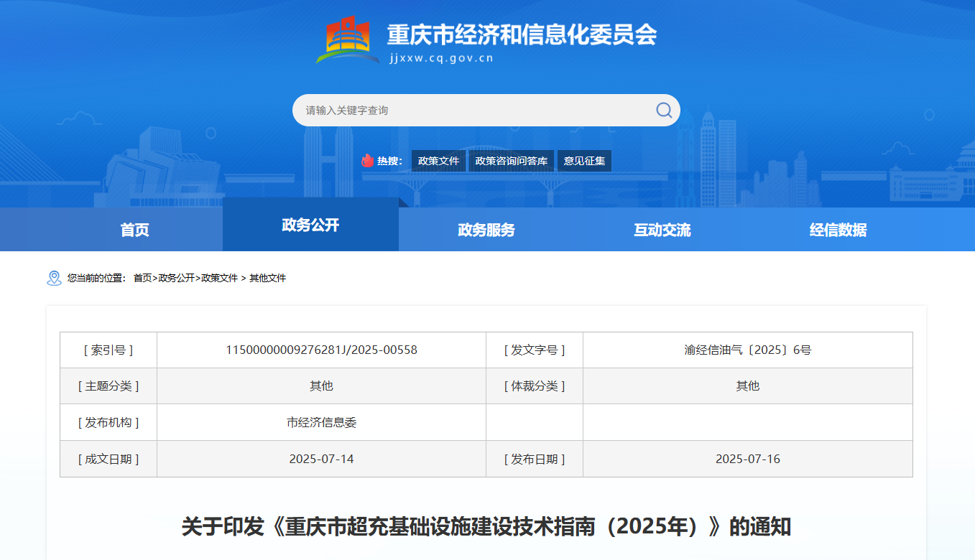Open the 意见征集 hot search tag
This screenshot has height=560, width=975.
[584, 161]
